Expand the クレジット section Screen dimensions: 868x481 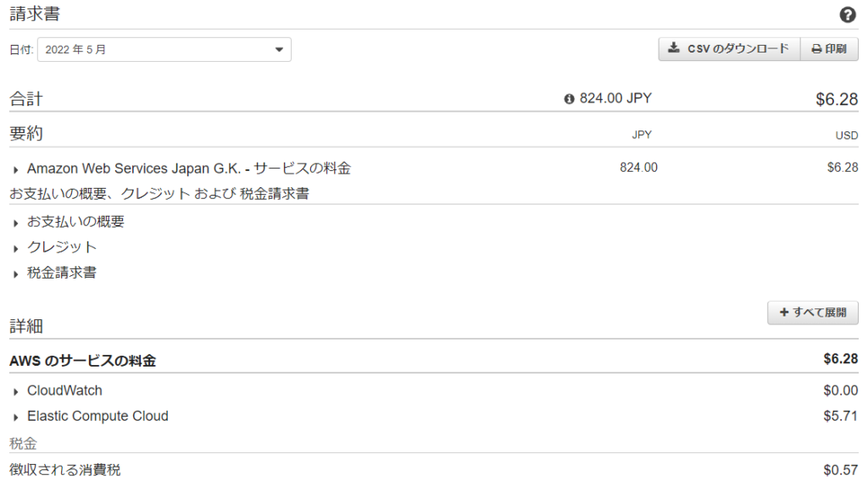(16, 248)
